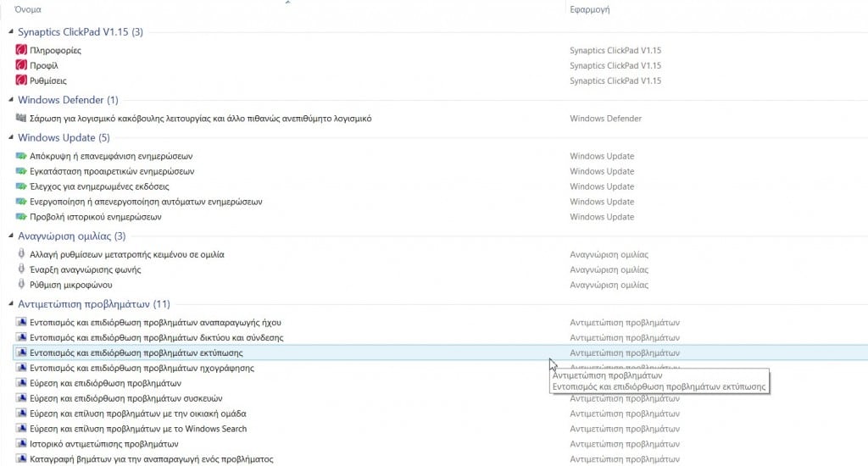The height and width of the screenshot is (466, 868).
Task: Open Καταγραφή βημάτων για την αναπαραγωγή ενός προβλήματος
Action: click(x=152, y=459)
